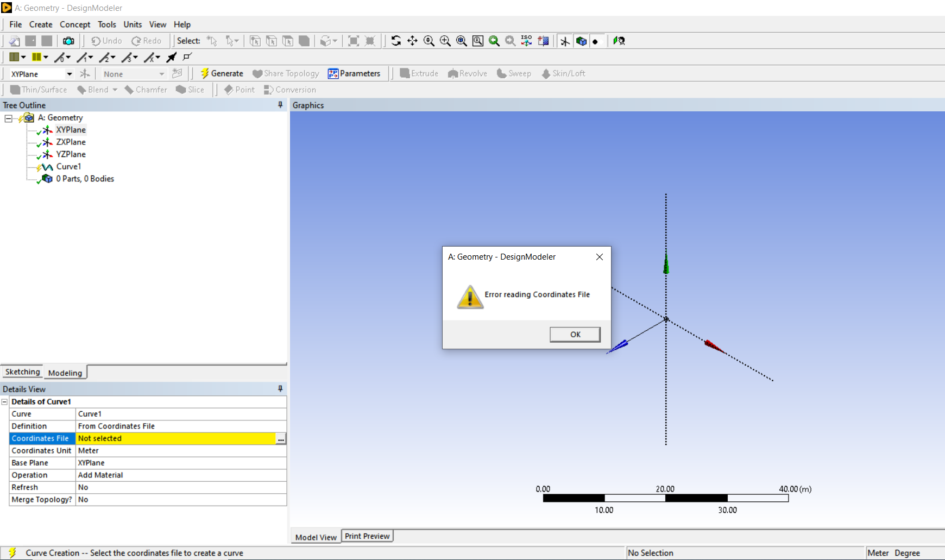The height and width of the screenshot is (560, 945).
Task: Click the screenshot camera icon
Action: (68, 41)
